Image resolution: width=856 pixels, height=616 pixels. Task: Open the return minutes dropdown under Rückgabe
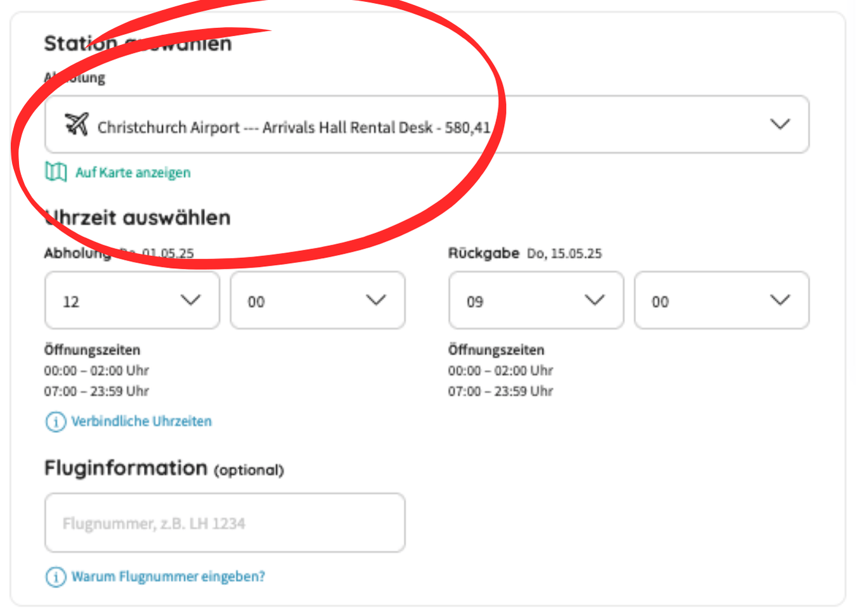tap(722, 300)
